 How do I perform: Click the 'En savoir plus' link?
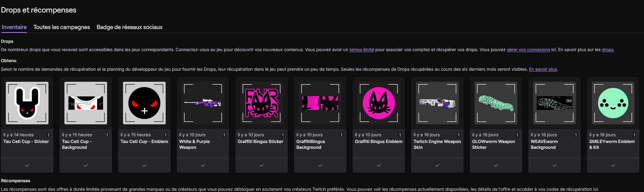(542, 69)
